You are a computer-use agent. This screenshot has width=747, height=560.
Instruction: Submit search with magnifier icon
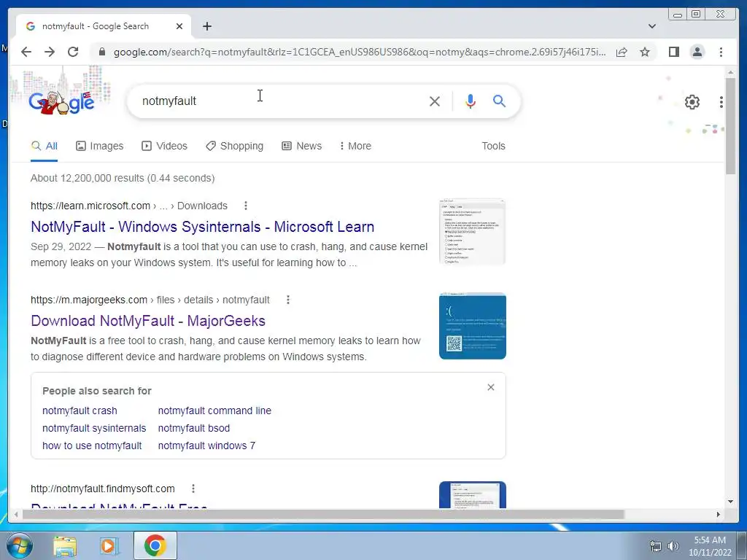click(x=499, y=101)
